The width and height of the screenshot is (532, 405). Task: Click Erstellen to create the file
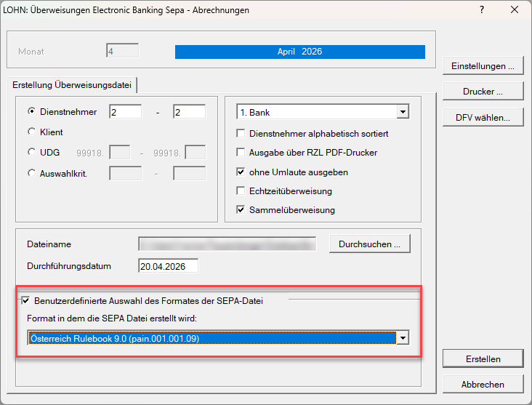click(483, 359)
